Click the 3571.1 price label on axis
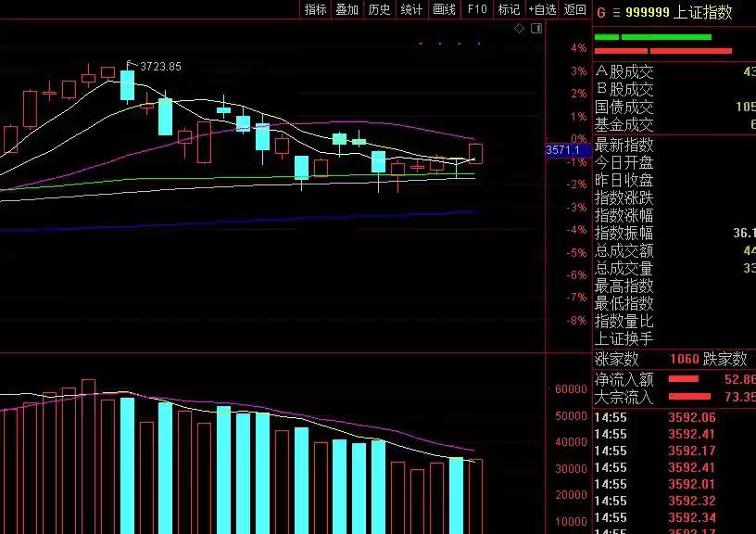 tap(563, 150)
